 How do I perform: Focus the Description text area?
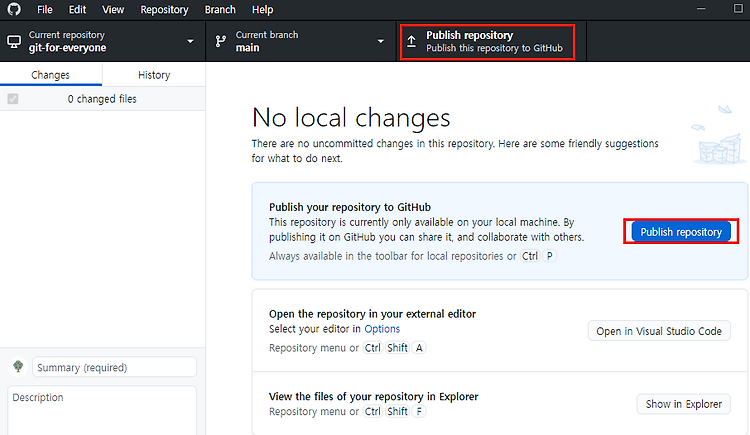pyautogui.click(x=102, y=410)
